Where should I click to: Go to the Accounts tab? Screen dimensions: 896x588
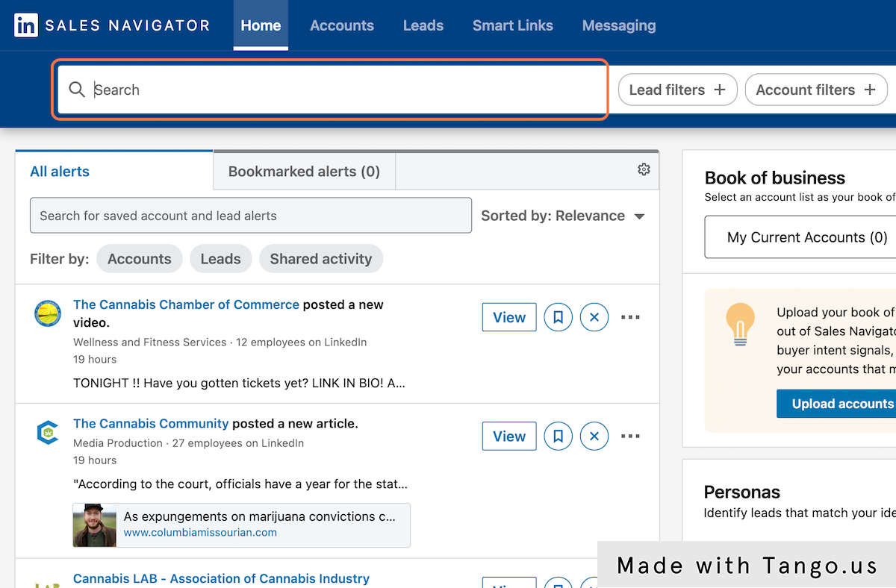coord(342,25)
